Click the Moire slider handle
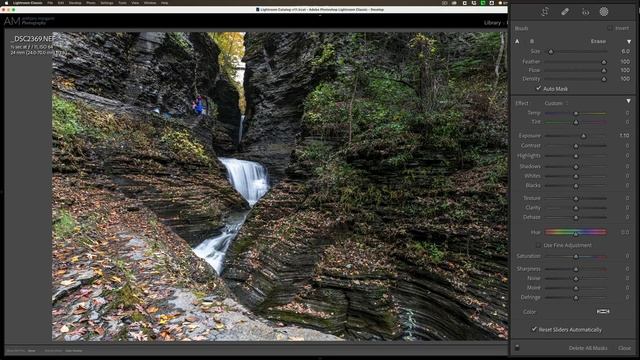Screen dimensions: 640x360 pyautogui.click(x=576, y=288)
